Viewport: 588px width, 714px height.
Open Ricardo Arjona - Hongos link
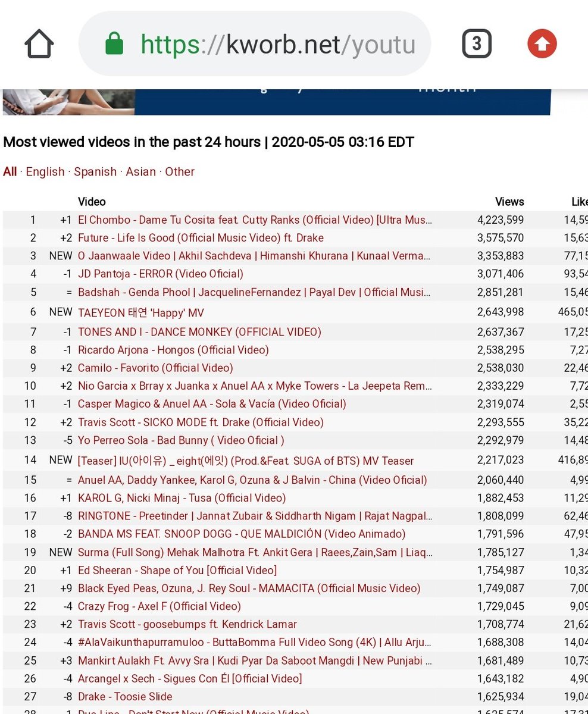pos(173,350)
